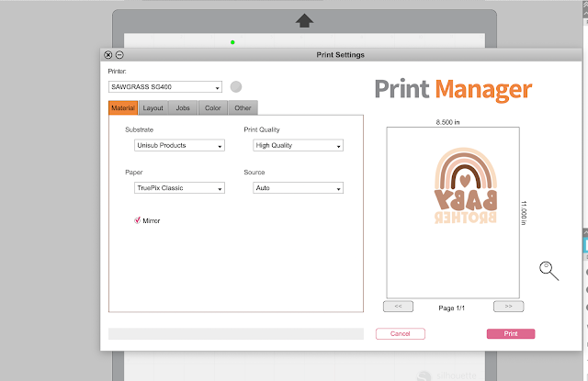Viewport: 588px width, 381px height.
Task: Expand the Paper TruePix Classic dropdown
Action: (179, 187)
